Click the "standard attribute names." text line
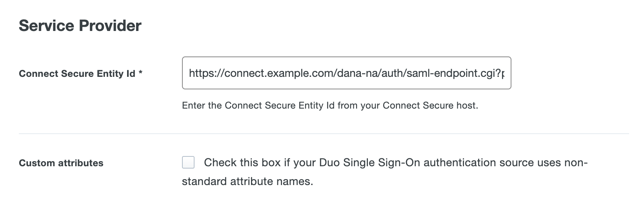The width and height of the screenshot is (644, 207). 247,182
